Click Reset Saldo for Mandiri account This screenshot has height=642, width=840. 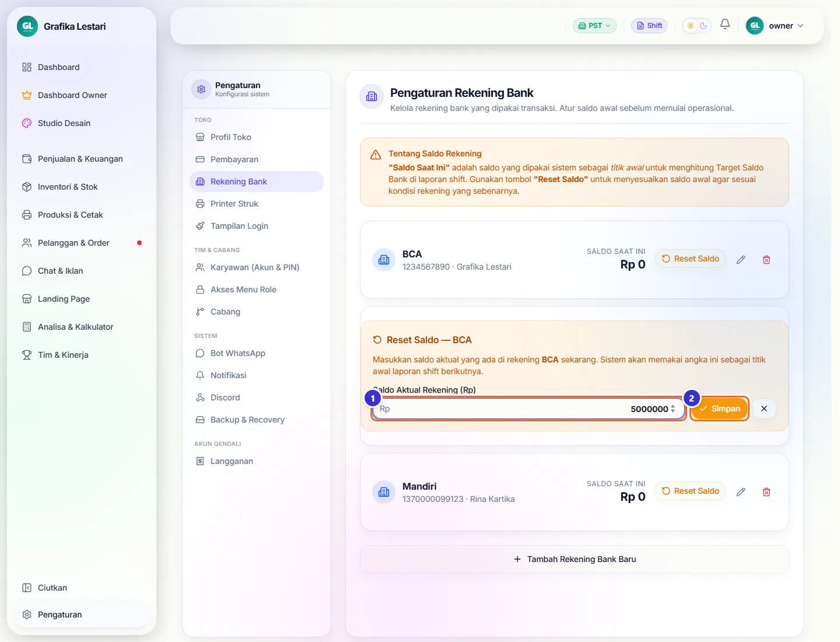point(691,491)
